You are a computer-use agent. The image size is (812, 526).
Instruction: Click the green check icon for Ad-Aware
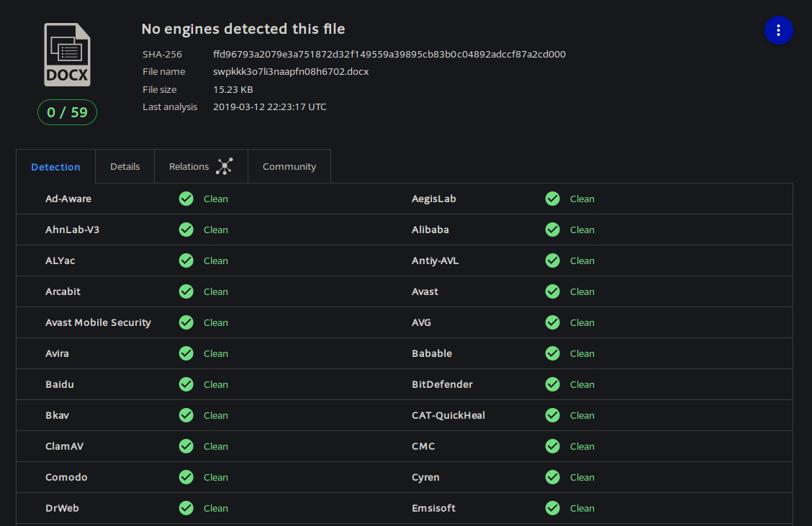point(186,199)
